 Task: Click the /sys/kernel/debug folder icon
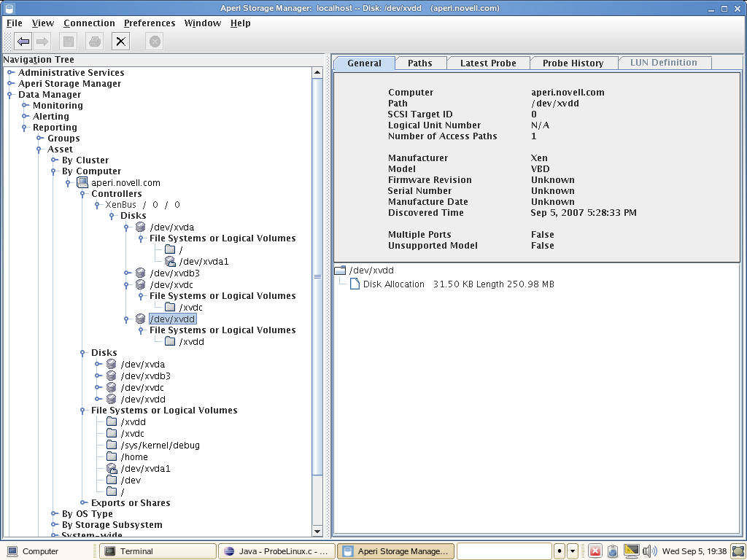point(112,445)
